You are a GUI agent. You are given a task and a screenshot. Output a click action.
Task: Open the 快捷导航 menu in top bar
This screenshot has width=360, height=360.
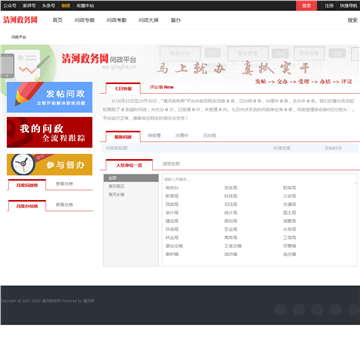[x=348, y=6]
